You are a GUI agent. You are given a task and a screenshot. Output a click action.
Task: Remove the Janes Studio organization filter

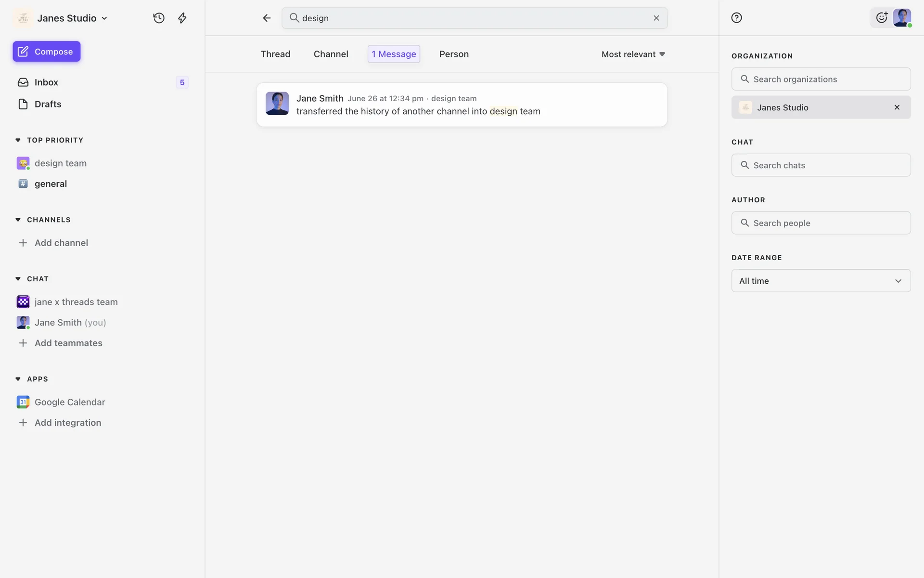[x=897, y=107]
